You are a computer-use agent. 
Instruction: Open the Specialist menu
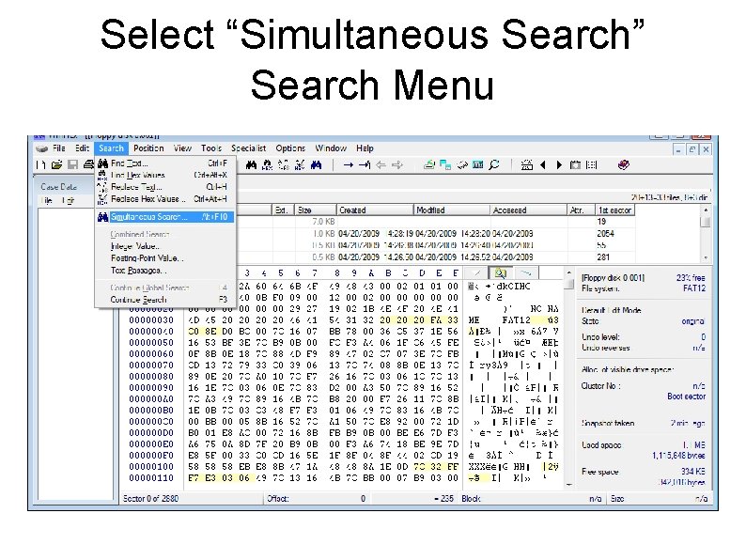pyautogui.click(x=248, y=148)
